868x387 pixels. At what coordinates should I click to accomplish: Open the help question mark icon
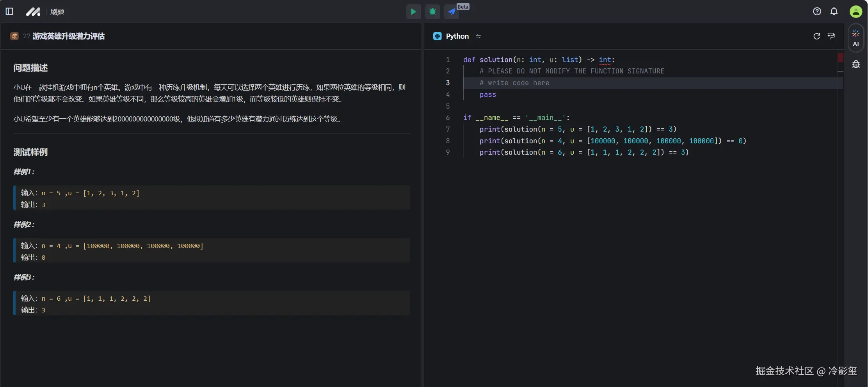point(817,11)
